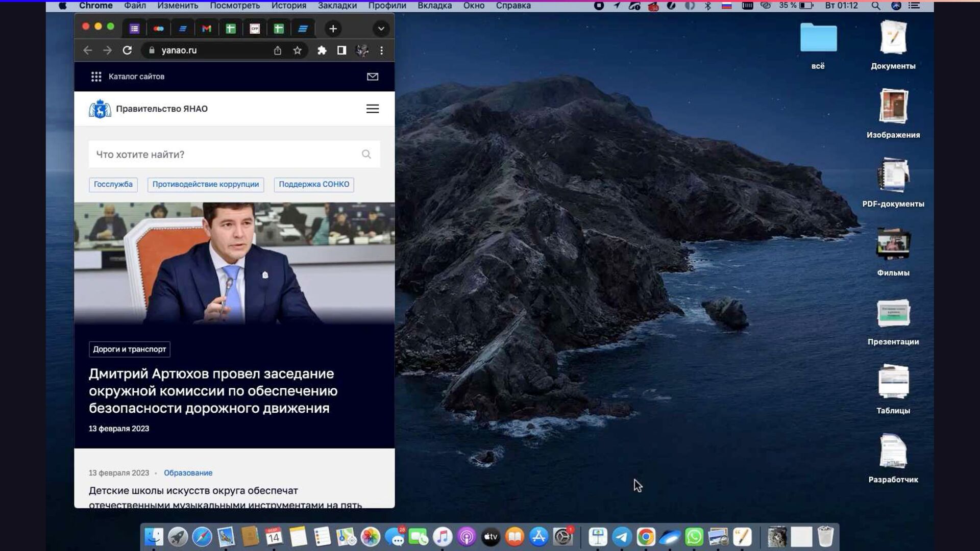980x551 pixels.
Task: Open История menu in menu bar
Action: coord(288,6)
